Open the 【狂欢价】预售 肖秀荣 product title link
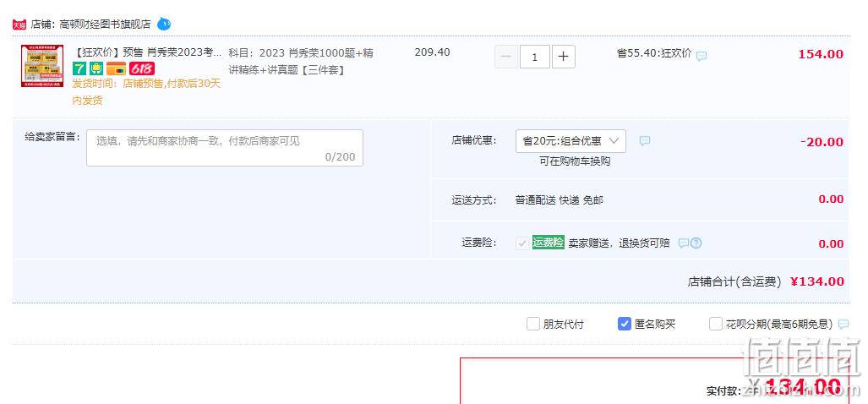Image resolution: width=868 pixels, height=404 pixels. (147, 52)
